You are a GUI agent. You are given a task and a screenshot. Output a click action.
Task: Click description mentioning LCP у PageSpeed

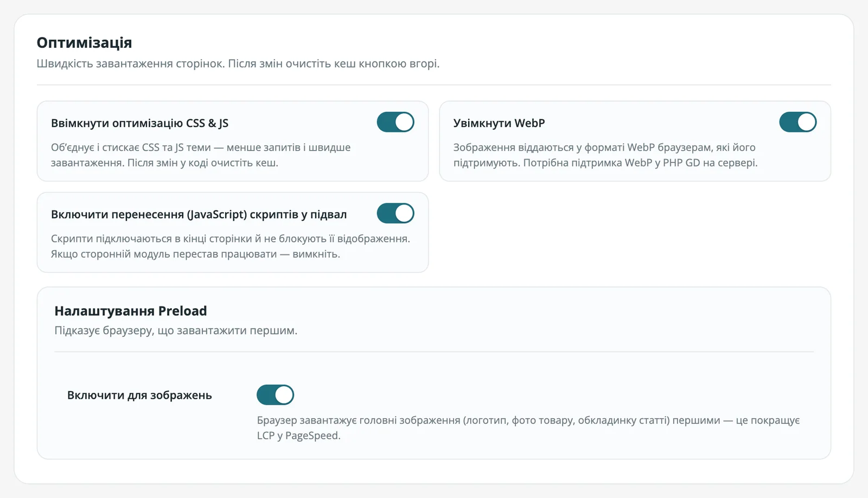tap(528, 428)
